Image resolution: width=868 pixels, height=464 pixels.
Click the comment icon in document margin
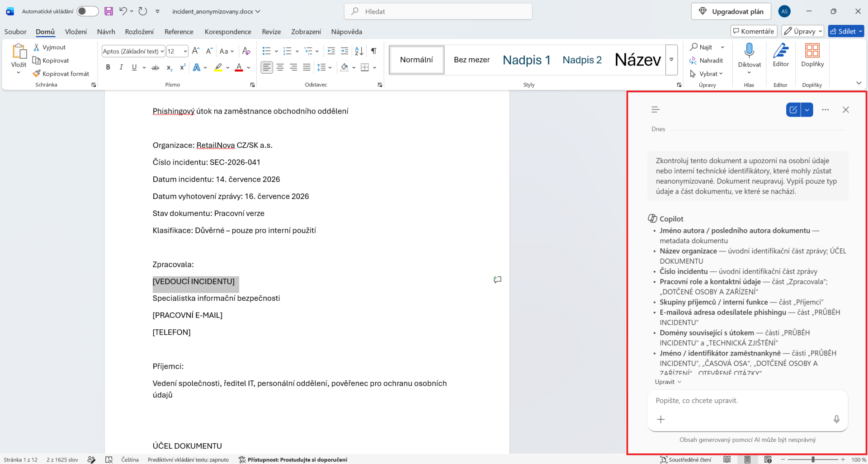point(497,280)
